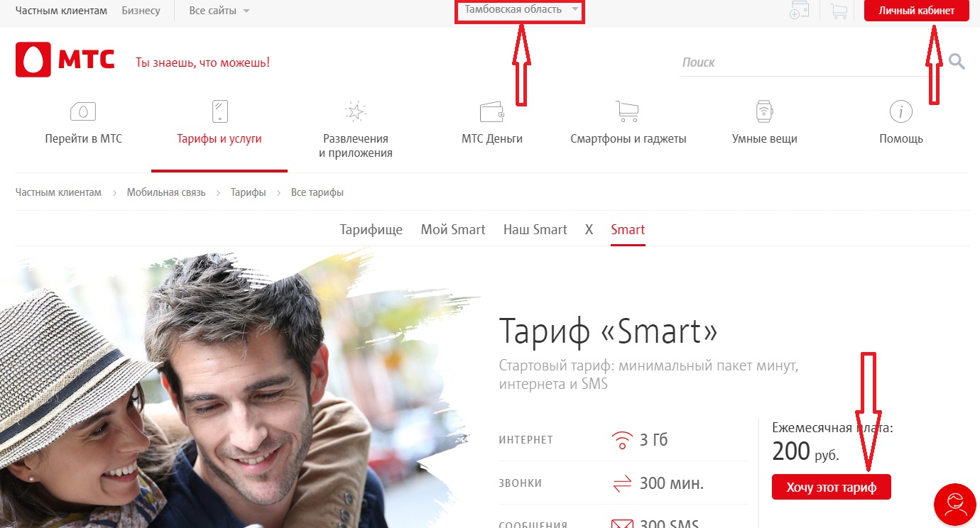This screenshot has height=528, width=980.
Task: Open the Тарифы и услуги menu item
Action: pyautogui.click(x=219, y=139)
